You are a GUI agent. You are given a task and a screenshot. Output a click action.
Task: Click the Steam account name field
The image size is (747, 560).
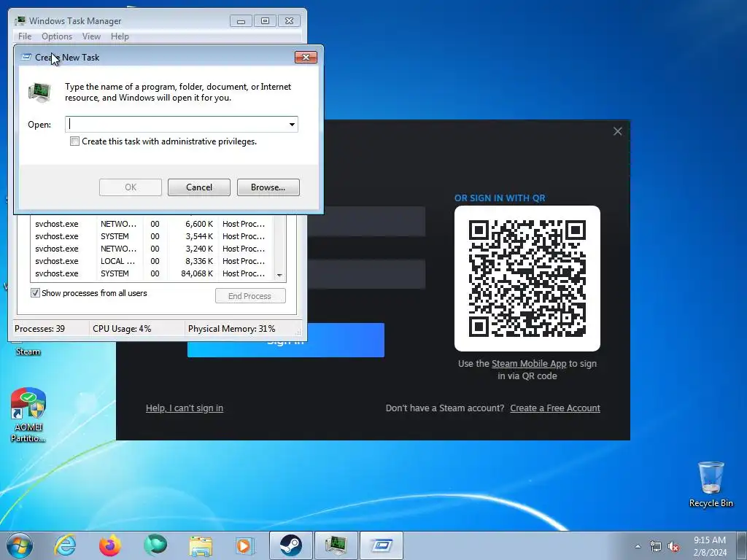coord(366,222)
